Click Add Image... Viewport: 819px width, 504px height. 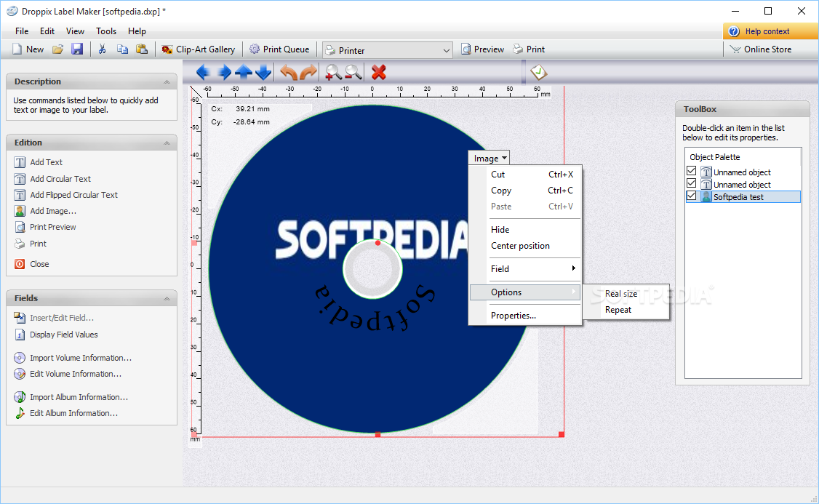[x=45, y=211]
